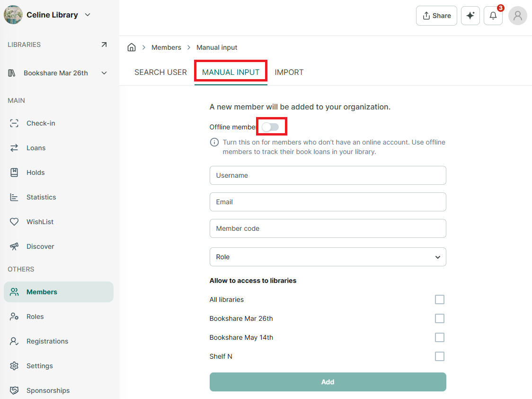
Task: Open the user profile avatar
Action: tap(518, 16)
